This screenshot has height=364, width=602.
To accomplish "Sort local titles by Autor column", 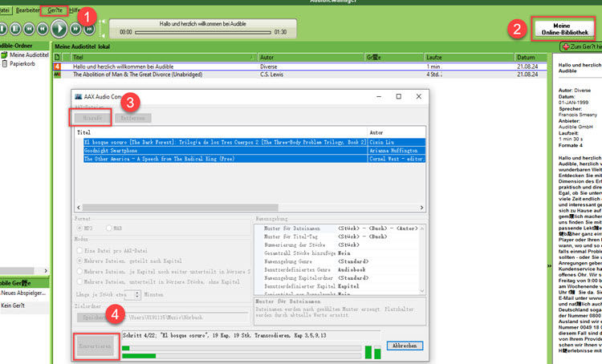I will [x=311, y=57].
